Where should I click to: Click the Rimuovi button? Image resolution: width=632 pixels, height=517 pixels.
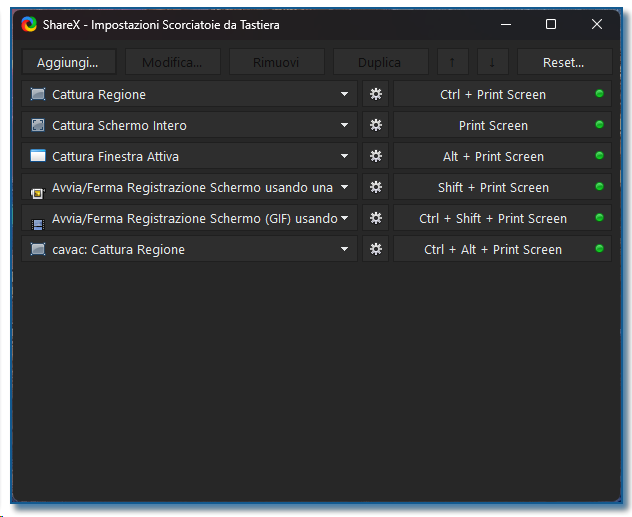tap(276, 62)
